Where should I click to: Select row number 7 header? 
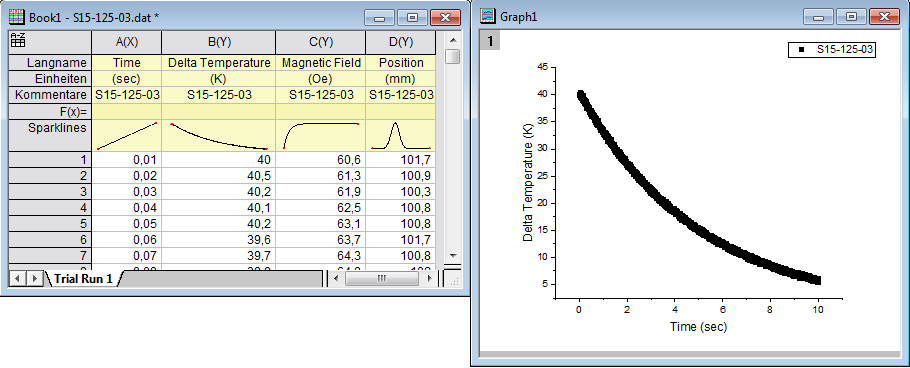(x=50, y=256)
